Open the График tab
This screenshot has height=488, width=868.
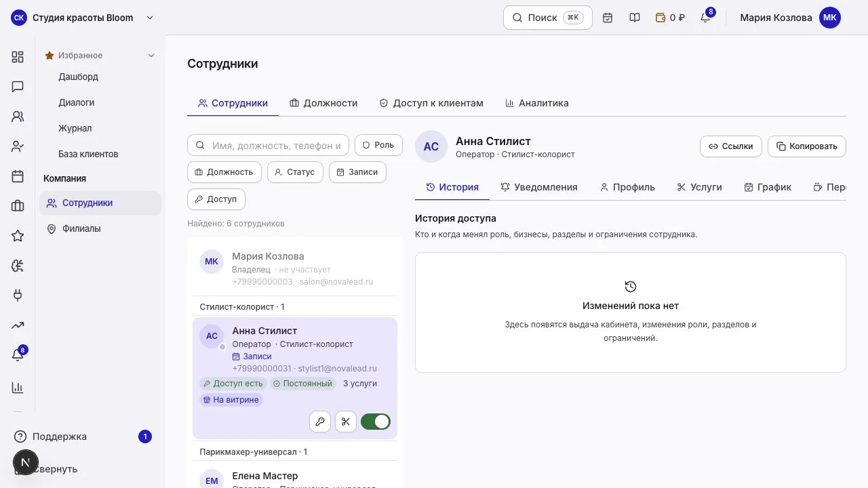pos(768,187)
